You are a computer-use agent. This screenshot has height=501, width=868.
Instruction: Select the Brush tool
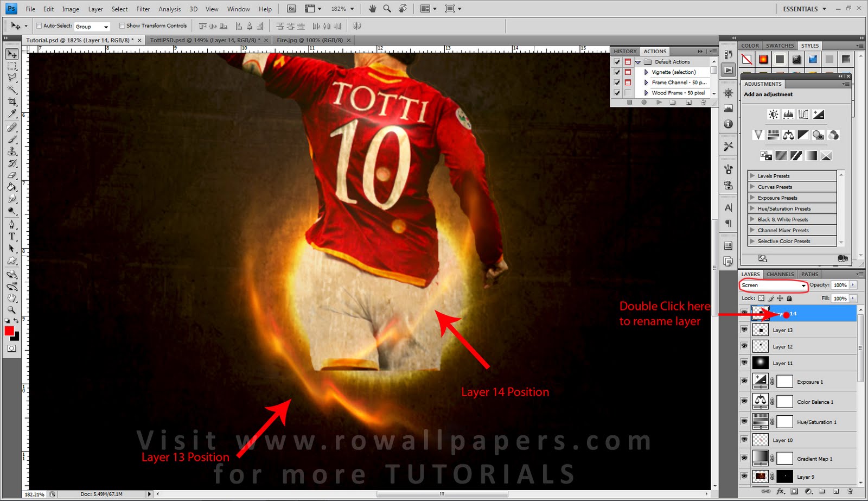(12, 139)
